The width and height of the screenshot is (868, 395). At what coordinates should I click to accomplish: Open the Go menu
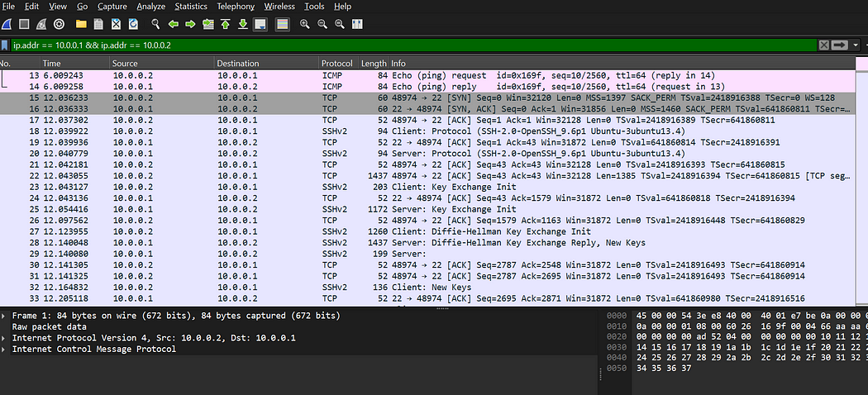click(x=83, y=7)
